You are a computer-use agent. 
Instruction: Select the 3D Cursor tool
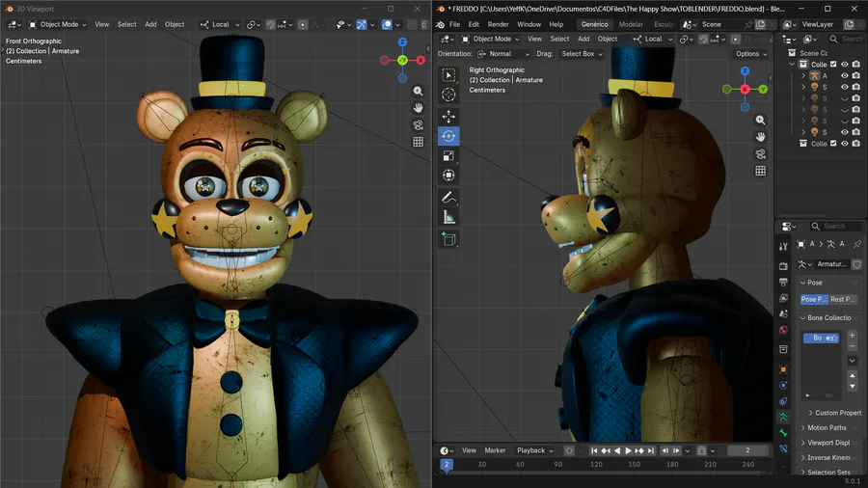[x=448, y=95]
